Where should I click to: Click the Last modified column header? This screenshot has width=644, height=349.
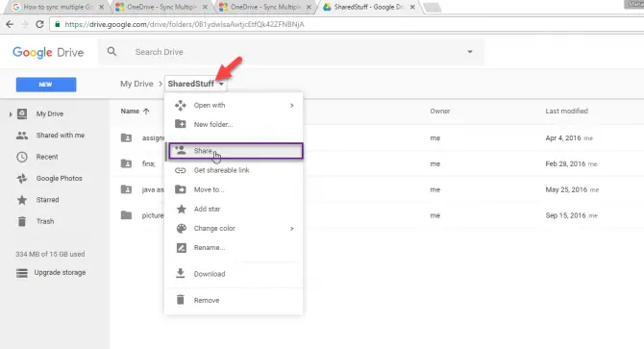[x=567, y=112]
